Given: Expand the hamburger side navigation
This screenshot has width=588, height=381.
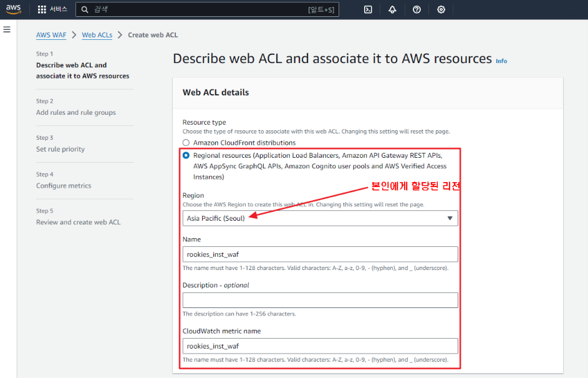Looking at the screenshot, I should click(7, 29).
